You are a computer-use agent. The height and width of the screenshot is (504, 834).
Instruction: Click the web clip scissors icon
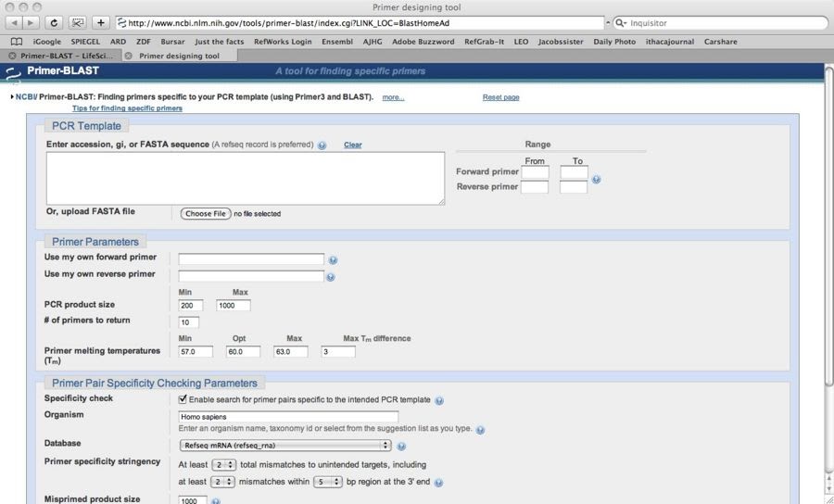pos(78,23)
